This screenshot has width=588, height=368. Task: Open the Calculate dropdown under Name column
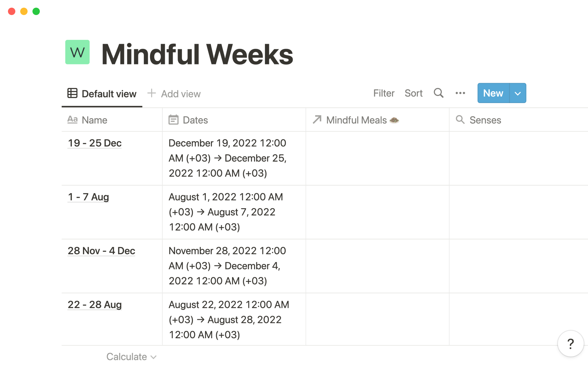point(131,357)
